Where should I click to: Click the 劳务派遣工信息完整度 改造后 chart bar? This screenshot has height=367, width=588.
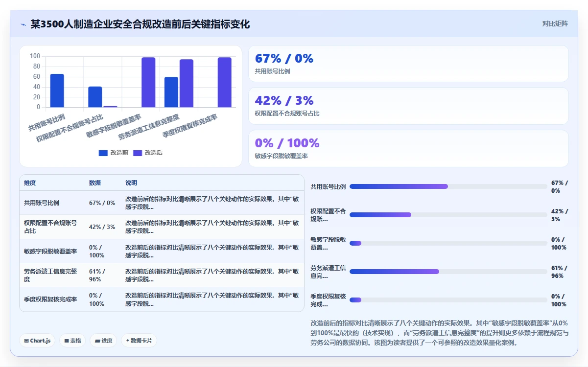pos(187,83)
